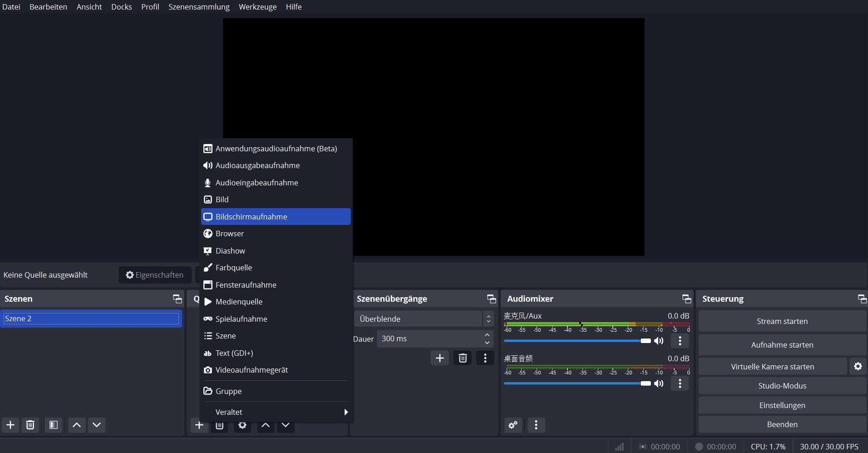This screenshot has width=868, height=453.
Task: Click Beenden to exit OBS
Action: [782, 424]
